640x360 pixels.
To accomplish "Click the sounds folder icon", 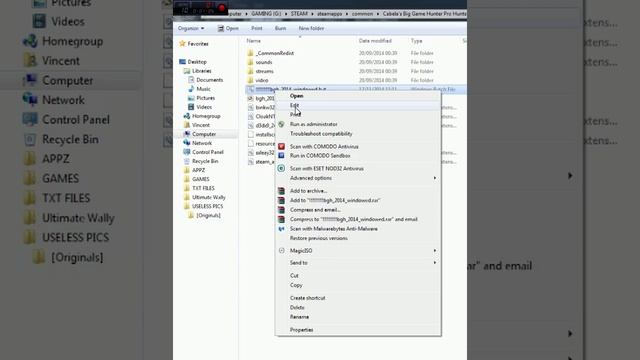I will [x=251, y=62].
